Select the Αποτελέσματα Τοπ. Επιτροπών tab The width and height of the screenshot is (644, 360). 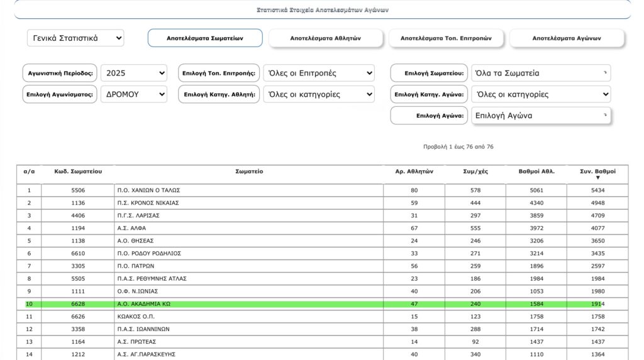click(446, 38)
